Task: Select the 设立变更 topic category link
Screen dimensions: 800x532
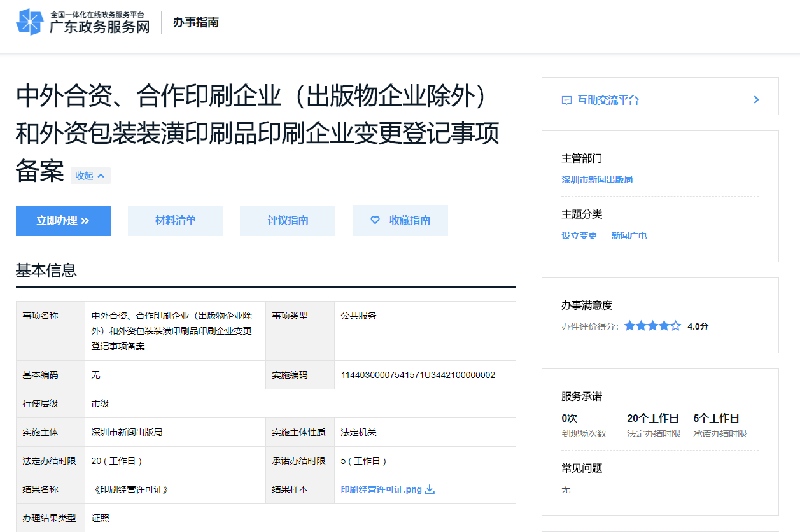Action: pos(579,235)
